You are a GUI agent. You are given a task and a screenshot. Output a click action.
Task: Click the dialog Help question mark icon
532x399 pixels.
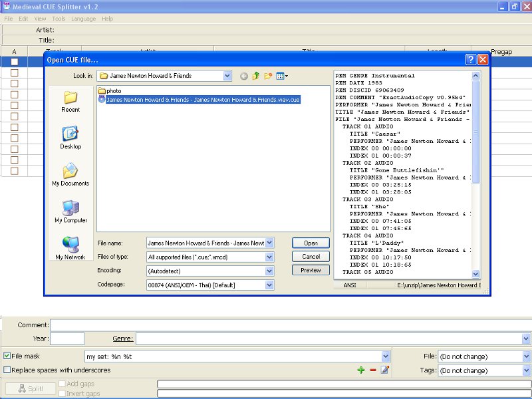471,60
